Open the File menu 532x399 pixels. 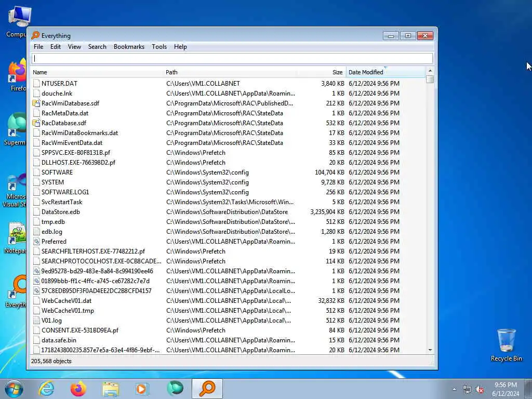[38, 47]
